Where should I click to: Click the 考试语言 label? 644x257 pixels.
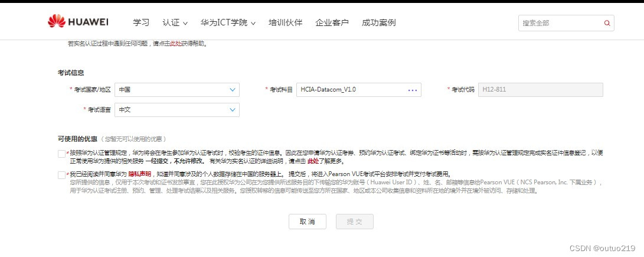99,110
